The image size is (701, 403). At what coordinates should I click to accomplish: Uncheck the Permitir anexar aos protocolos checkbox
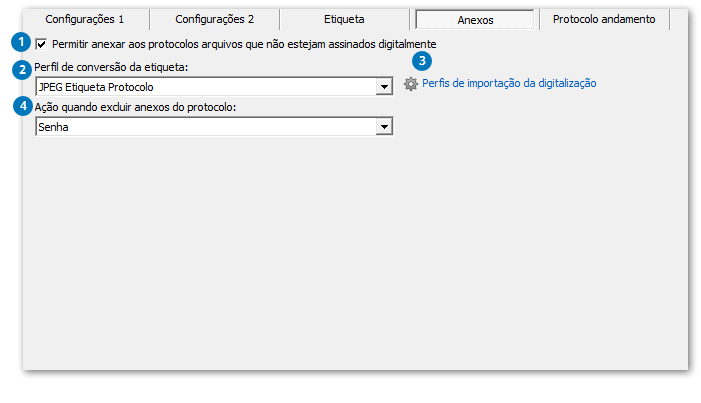pos(41,44)
